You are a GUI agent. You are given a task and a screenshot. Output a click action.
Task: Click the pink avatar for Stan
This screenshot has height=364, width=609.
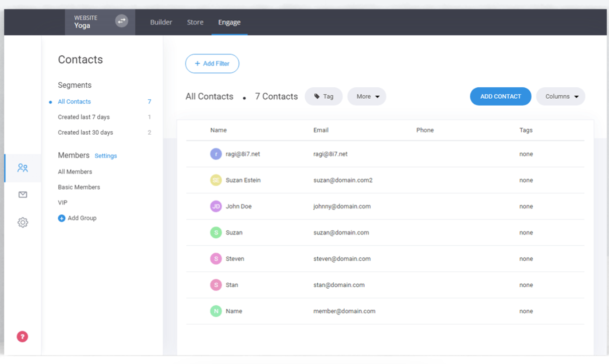[215, 285]
